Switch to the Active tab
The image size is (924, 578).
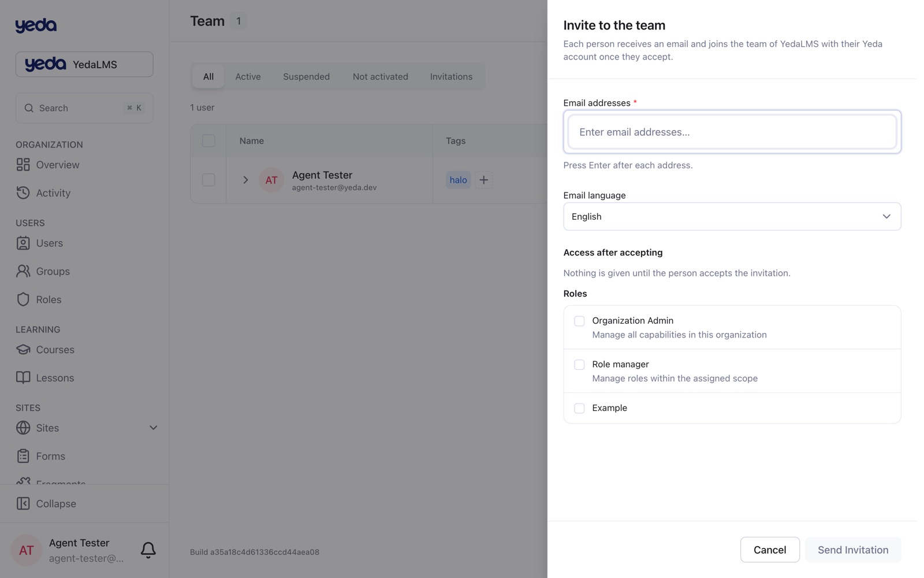pos(248,77)
